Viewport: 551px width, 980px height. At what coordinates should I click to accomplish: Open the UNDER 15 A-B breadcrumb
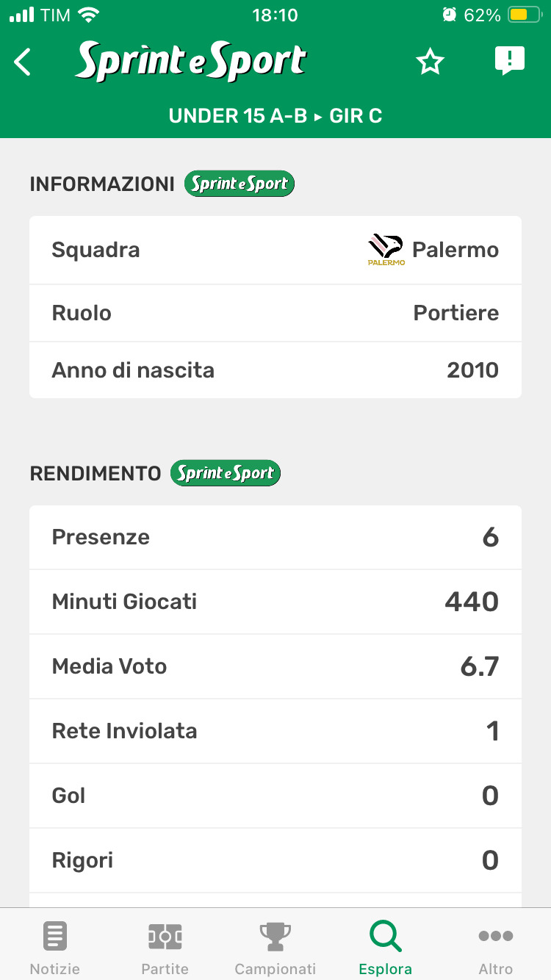(x=237, y=116)
